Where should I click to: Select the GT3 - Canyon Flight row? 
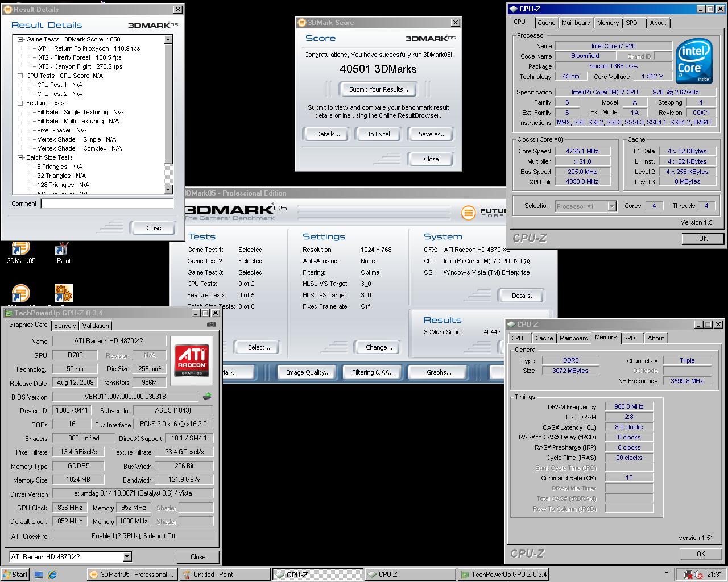(80, 66)
